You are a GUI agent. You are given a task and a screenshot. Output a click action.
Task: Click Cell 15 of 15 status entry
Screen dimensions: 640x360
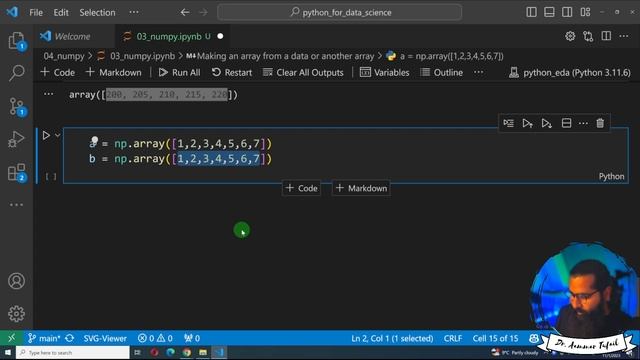(x=495, y=338)
